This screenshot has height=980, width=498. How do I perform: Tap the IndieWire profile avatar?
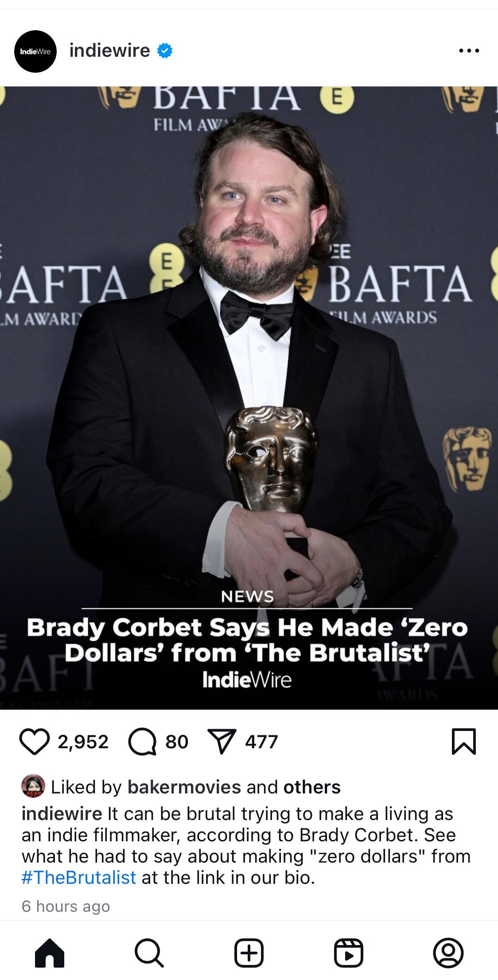pos(35,51)
